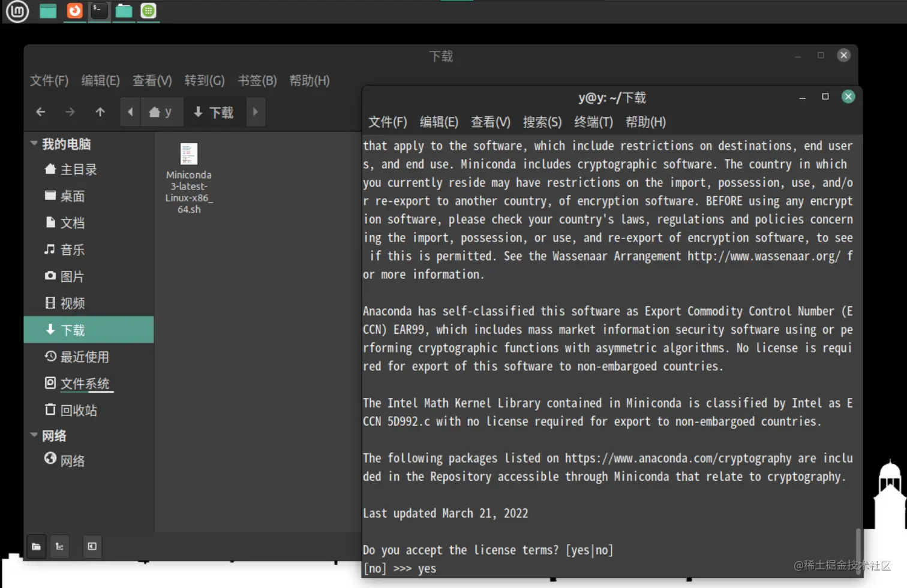Open the terminal 终端(T) menu

[593, 122]
